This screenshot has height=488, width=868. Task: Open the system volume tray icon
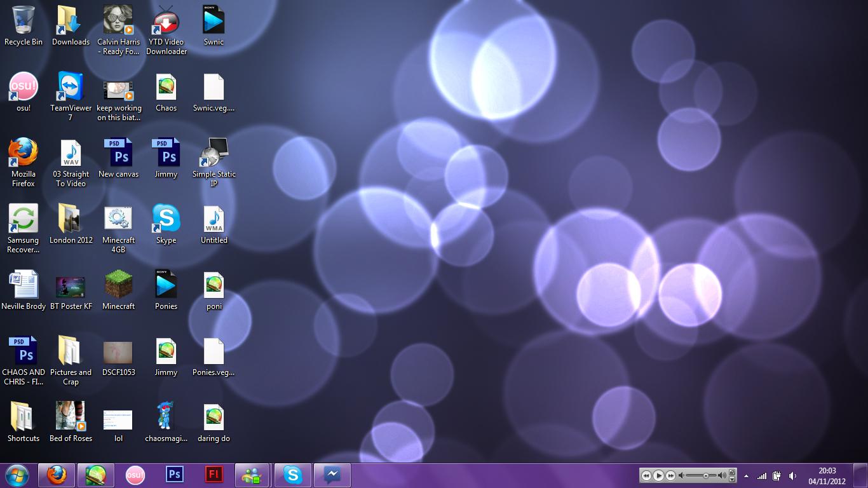pyautogui.click(x=792, y=476)
